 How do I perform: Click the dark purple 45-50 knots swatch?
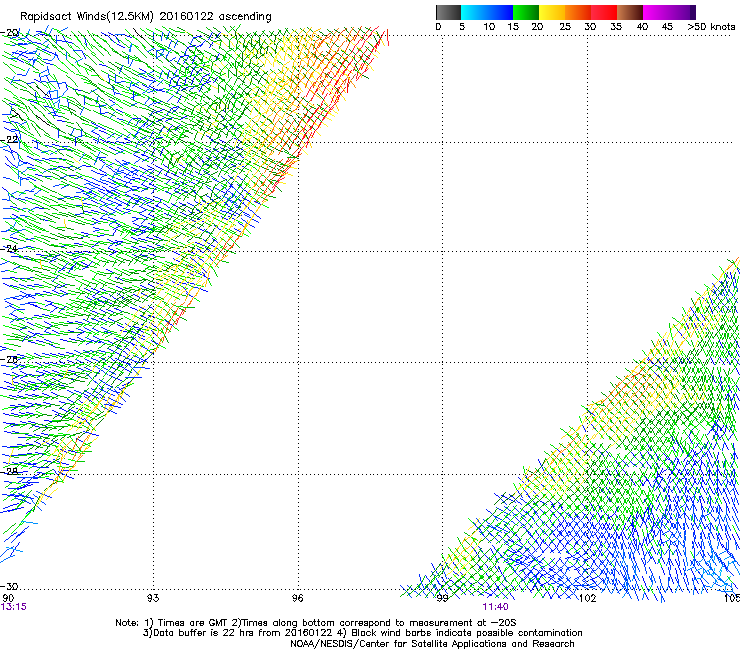point(682,12)
